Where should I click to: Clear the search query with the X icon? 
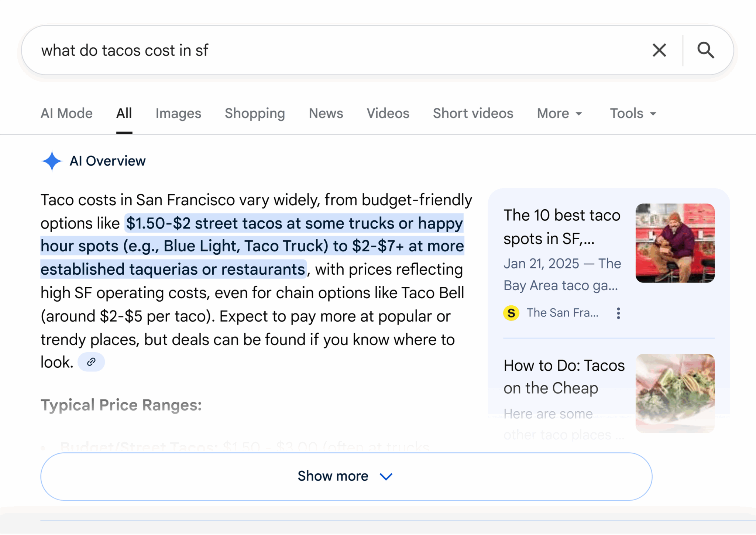pyautogui.click(x=659, y=50)
